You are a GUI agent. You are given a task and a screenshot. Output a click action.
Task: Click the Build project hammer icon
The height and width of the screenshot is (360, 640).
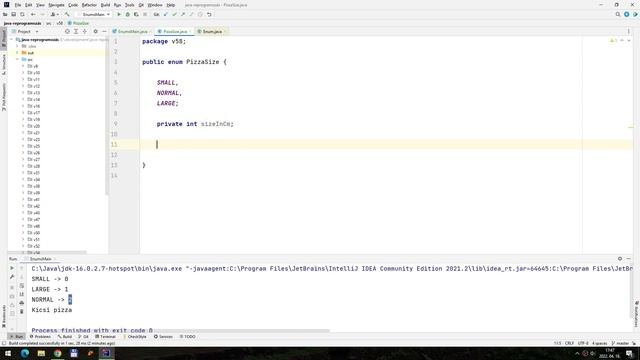coord(67,14)
